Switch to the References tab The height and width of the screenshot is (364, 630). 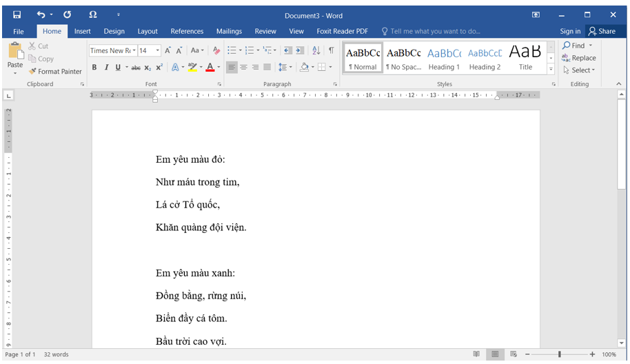coord(187,31)
